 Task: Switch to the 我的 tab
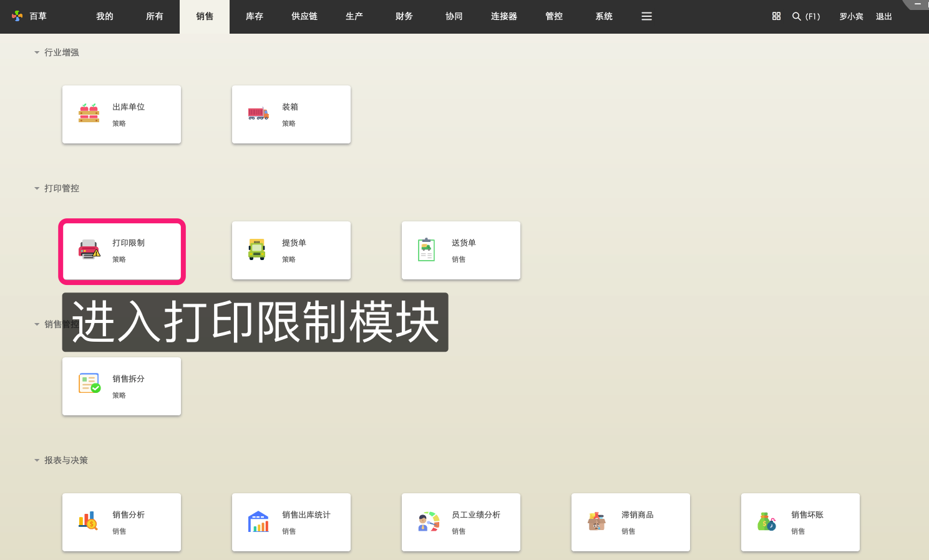[x=105, y=16]
